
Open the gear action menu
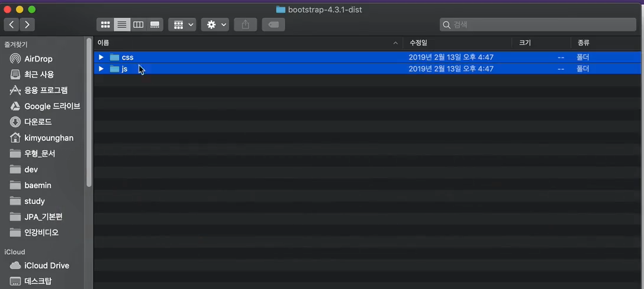(215, 25)
